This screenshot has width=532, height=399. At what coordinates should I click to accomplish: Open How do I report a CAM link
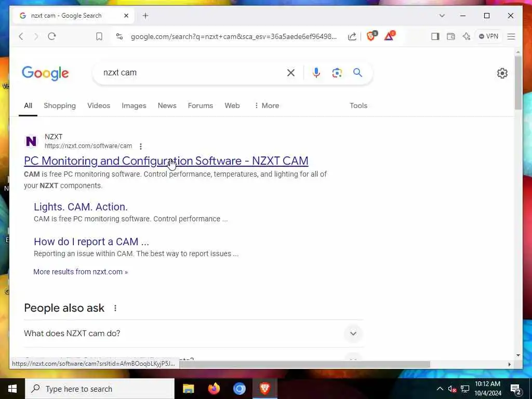pyautogui.click(x=91, y=242)
